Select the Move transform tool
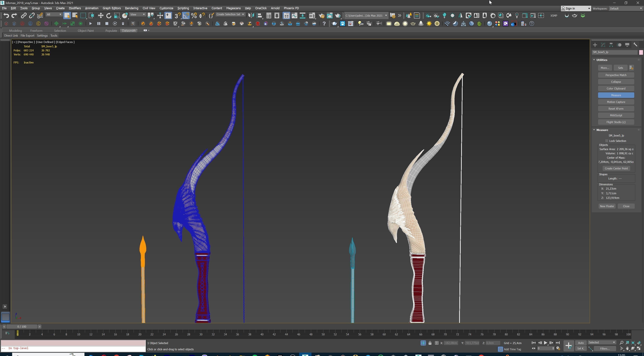This screenshot has width=644, height=356. tap(100, 15)
